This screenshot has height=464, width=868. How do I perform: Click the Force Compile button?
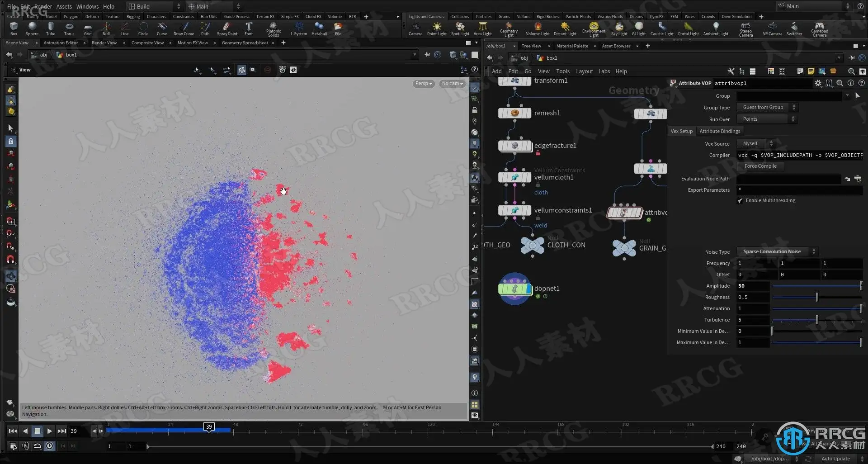tap(760, 166)
